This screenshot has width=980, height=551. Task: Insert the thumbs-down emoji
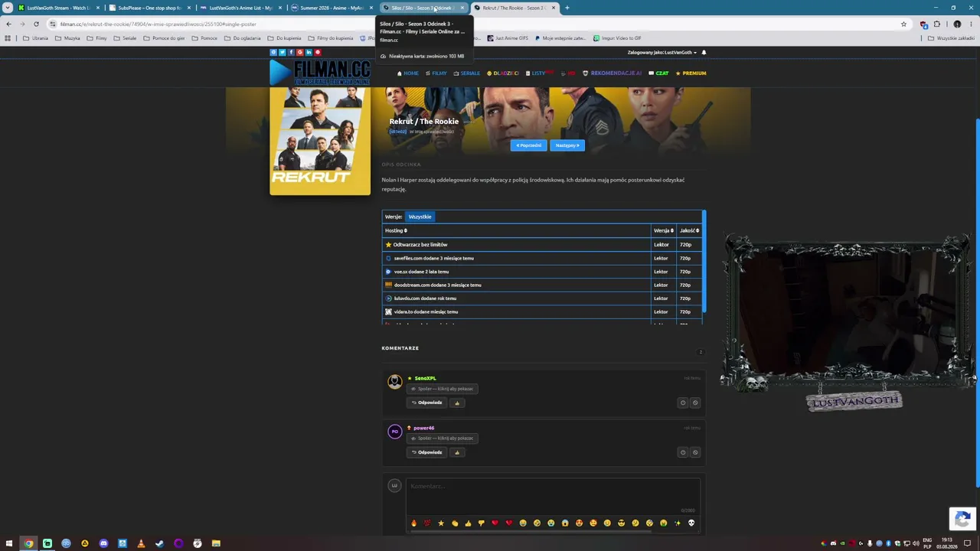pyautogui.click(x=482, y=523)
